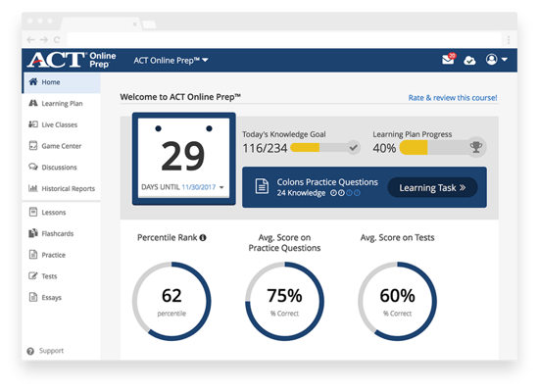
Task: Click the 116/234 knowledge goal value
Action: point(265,148)
